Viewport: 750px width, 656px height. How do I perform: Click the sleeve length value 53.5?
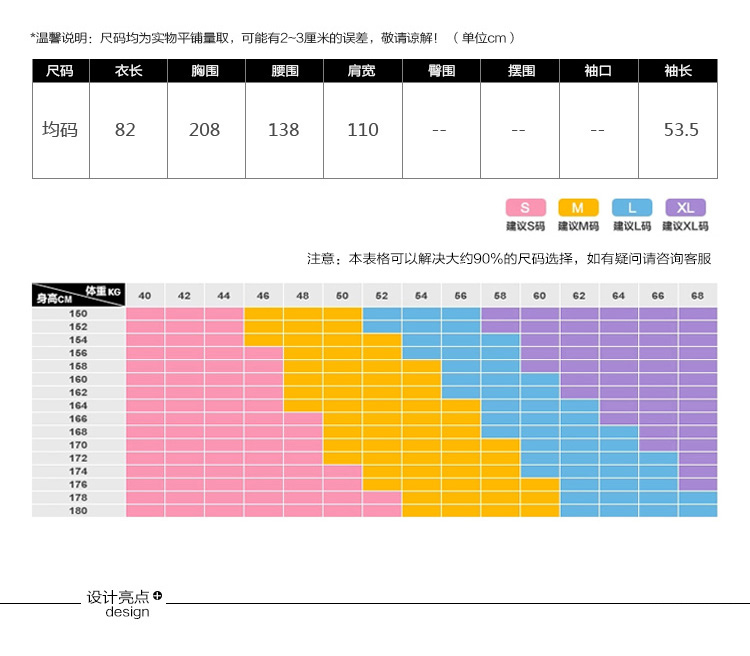[x=681, y=130]
